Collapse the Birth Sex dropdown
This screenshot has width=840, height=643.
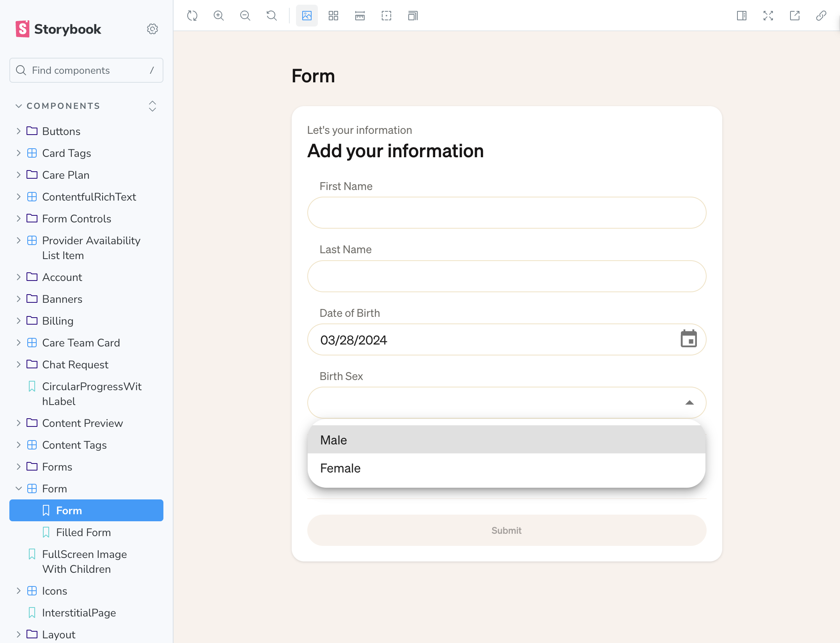(689, 403)
